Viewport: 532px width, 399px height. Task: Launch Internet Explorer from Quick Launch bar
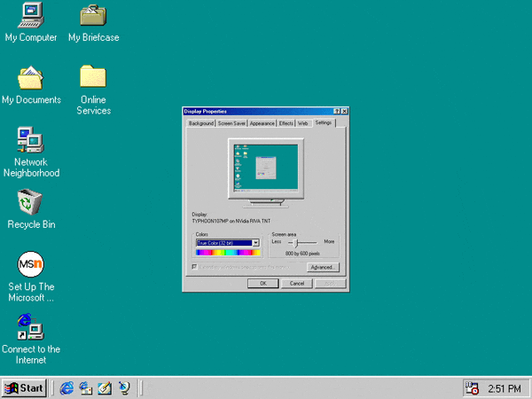pyautogui.click(x=66, y=387)
